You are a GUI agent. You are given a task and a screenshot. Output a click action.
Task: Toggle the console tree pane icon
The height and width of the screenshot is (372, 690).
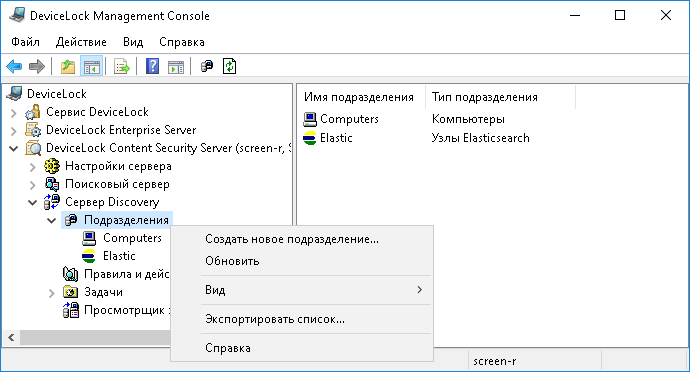tap(92, 67)
